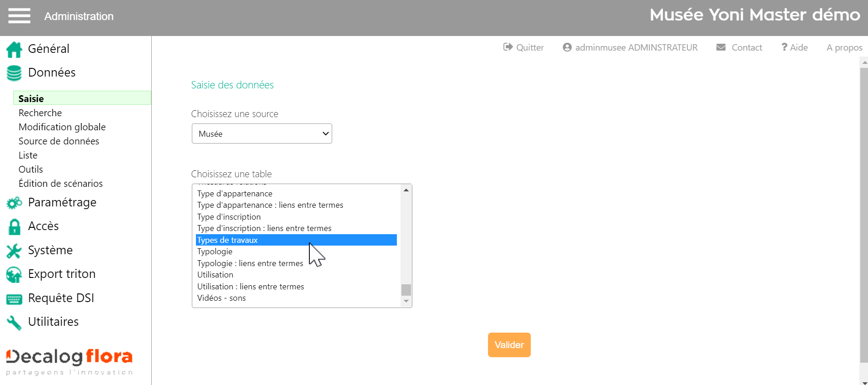Click the Général house icon

tap(14, 49)
